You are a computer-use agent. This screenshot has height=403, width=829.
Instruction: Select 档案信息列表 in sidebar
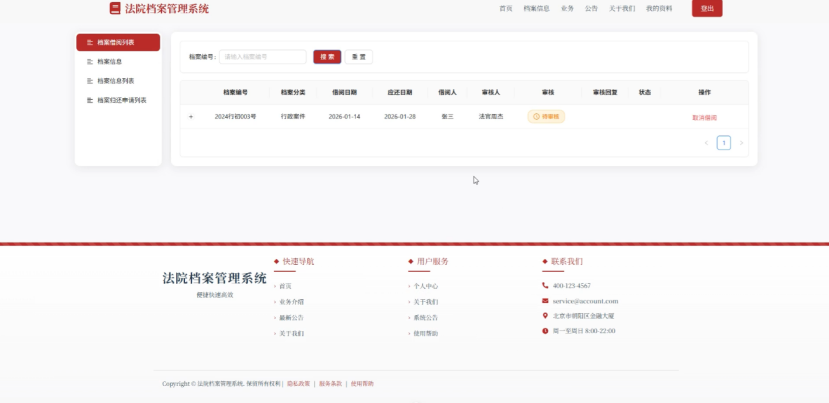(x=118, y=81)
